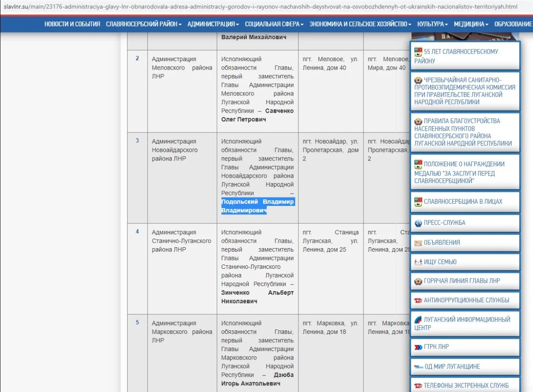533x392 pixels.
Task: Click the icon beside 55 лет Славяносербскому району
Action: (x=418, y=51)
